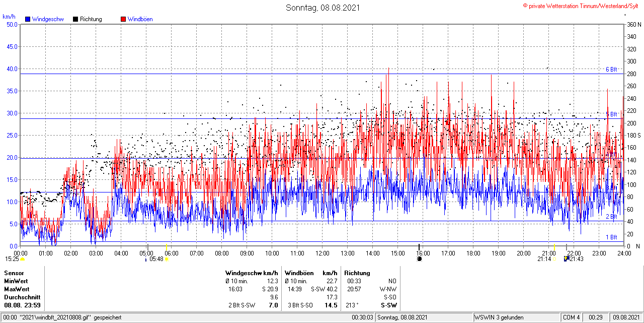Click the 'COM 4' status panel
Image resolution: width=644 pixels, height=323 pixels.
click(572, 317)
